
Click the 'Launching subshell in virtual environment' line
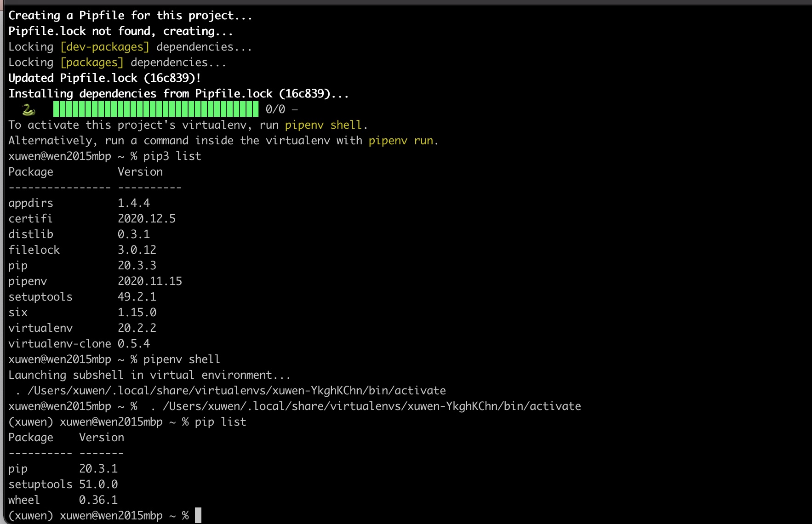tap(149, 375)
